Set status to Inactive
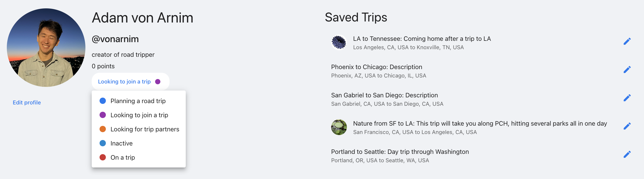The image size is (644, 179). [x=139, y=143]
